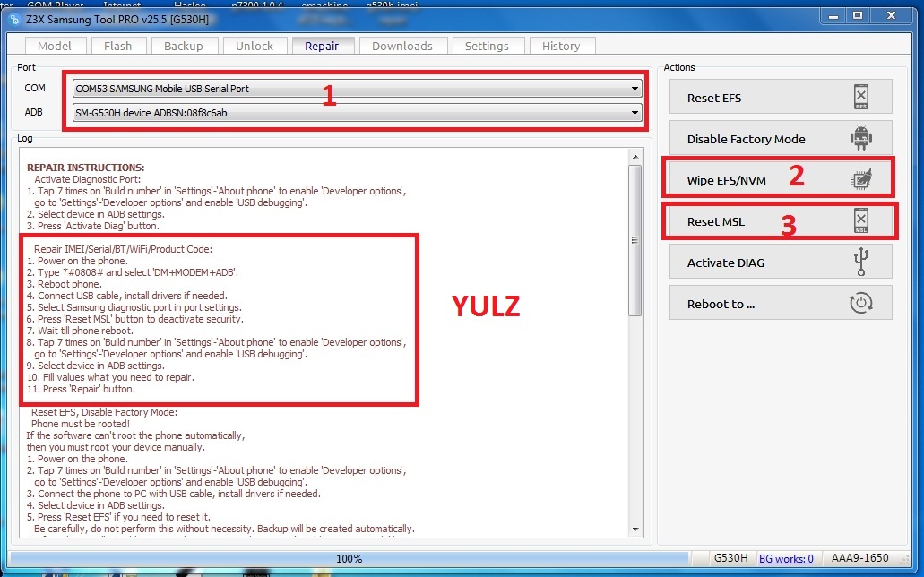Click the Reset MSL button
924x577 pixels.
(x=781, y=221)
